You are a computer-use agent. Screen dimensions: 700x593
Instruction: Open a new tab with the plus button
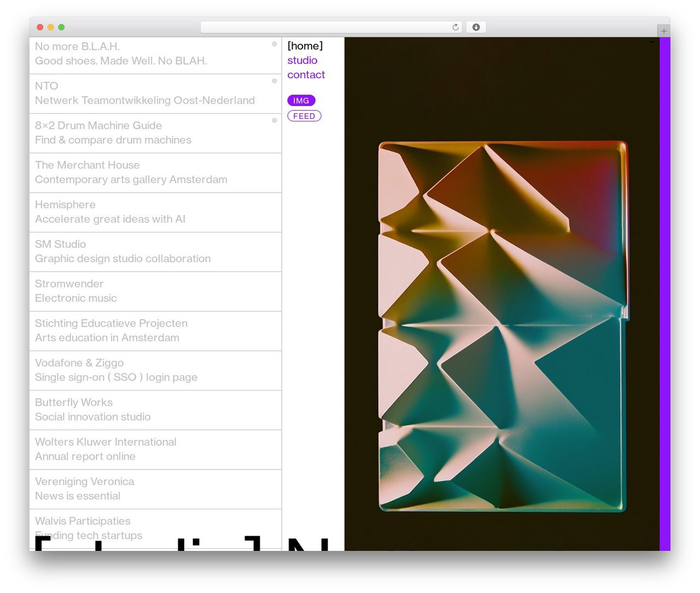pyautogui.click(x=663, y=31)
